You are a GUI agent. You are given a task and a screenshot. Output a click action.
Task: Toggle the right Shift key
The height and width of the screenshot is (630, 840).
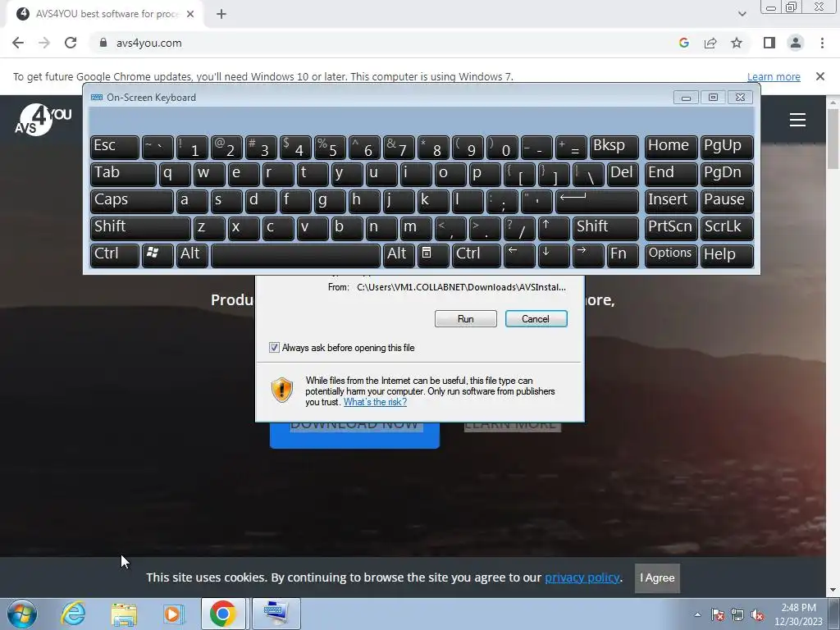[x=605, y=228]
